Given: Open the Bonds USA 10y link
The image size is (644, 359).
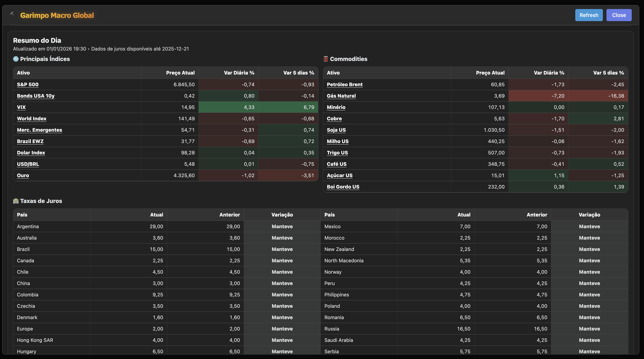Looking at the screenshot, I should [36, 96].
